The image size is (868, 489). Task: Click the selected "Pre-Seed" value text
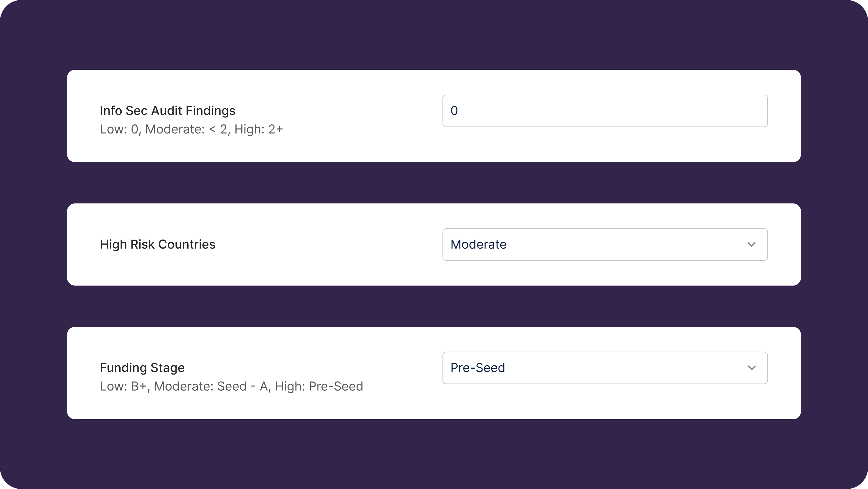tap(477, 368)
